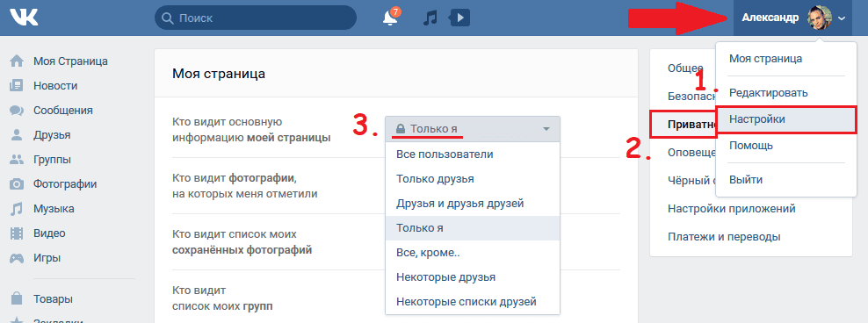Click the chat bubble icon beside Сообщения
Viewport: 868px width, 323px height.
[17, 110]
